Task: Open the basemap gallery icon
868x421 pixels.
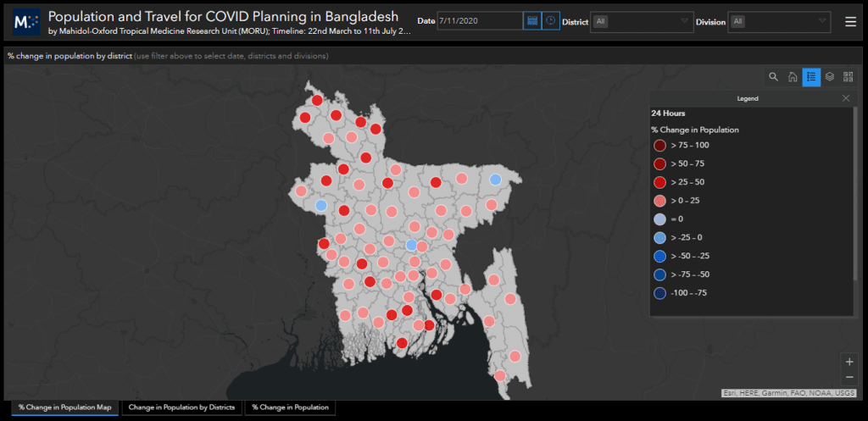Action: [x=849, y=77]
